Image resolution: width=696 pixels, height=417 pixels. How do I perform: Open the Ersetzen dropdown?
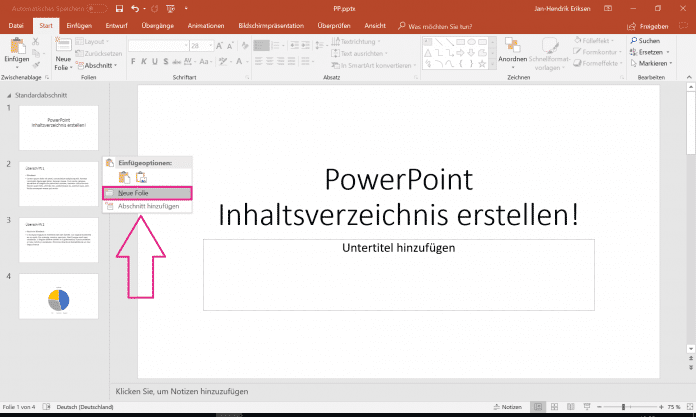point(648,53)
